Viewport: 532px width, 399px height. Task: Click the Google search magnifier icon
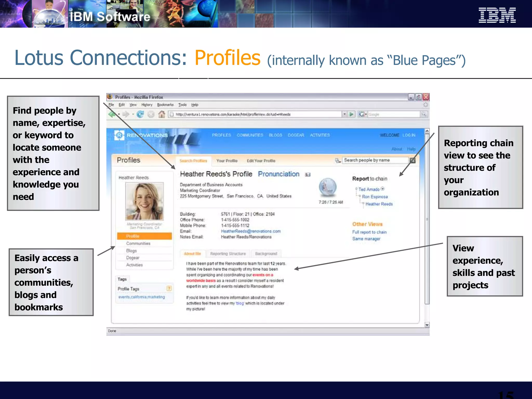[x=424, y=114]
